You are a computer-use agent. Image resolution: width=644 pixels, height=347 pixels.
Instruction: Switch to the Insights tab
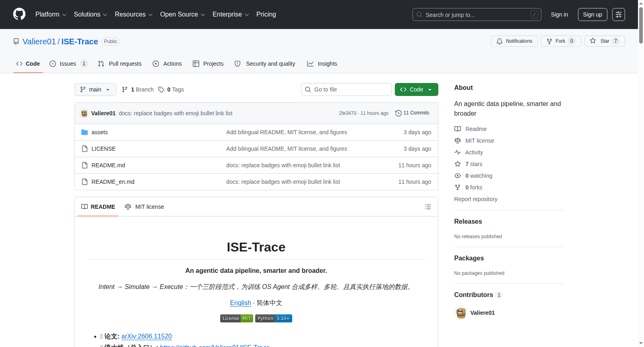tap(322, 64)
